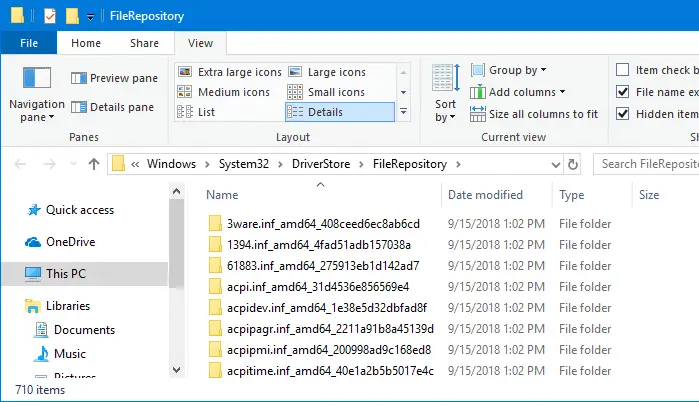
Task: Toggle the Details pane
Action: click(112, 107)
